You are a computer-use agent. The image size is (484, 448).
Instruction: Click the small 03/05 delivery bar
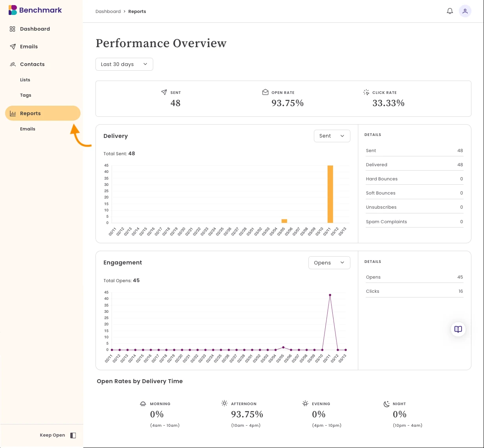pyautogui.click(x=284, y=221)
